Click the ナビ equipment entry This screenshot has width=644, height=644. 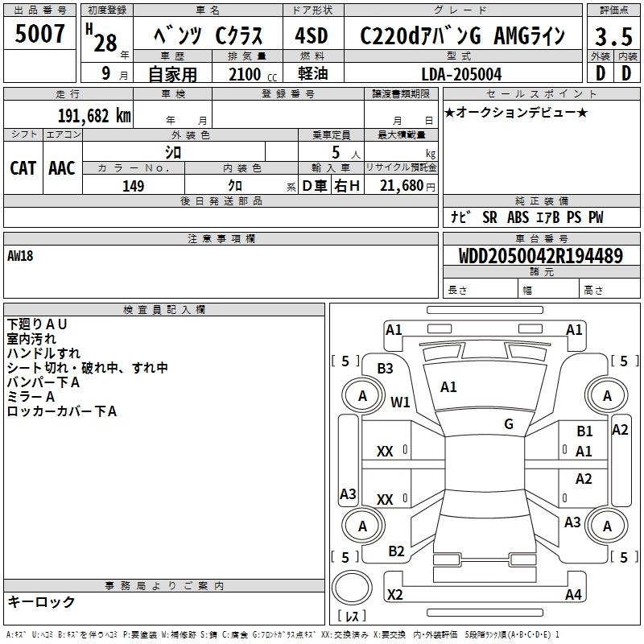(x=461, y=217)
